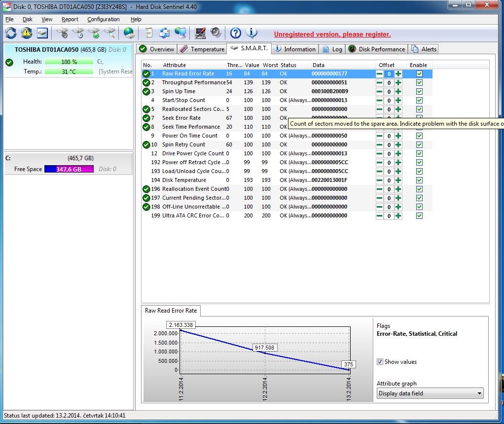Image resolution: width=504 pixels, height=424 pixels.
Task: Increase offset for Spin Up Time
Action: coord(398,91)
